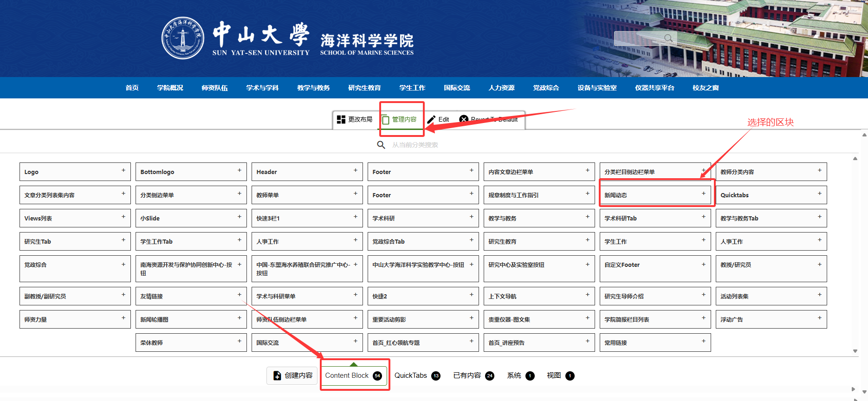Add the Logo block using its plus icon

coord(123,170)
